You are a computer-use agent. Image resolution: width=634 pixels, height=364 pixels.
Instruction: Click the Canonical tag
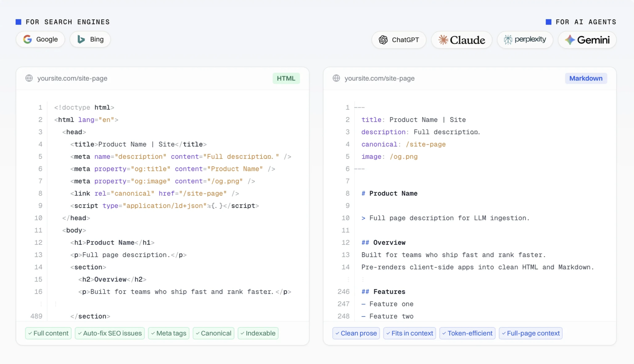point(214,333)
